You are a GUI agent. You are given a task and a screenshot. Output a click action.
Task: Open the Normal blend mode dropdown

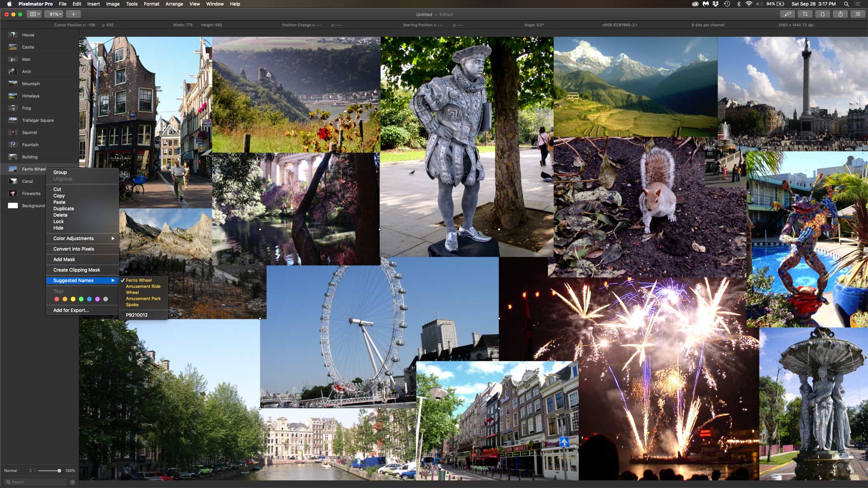18,470
